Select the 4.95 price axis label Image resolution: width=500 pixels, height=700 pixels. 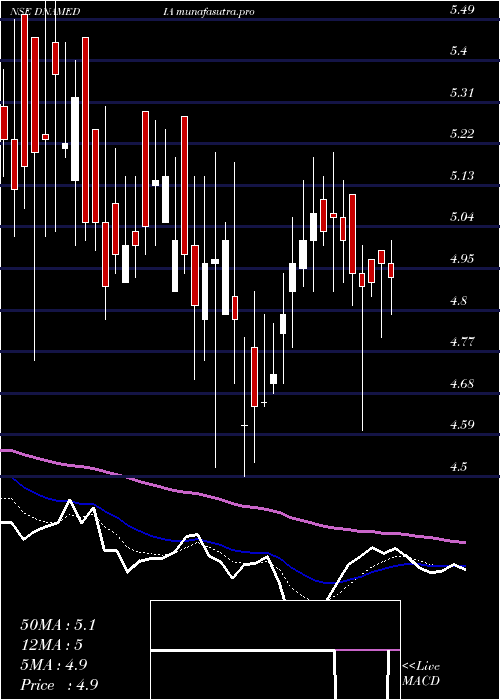pos(462,258)
